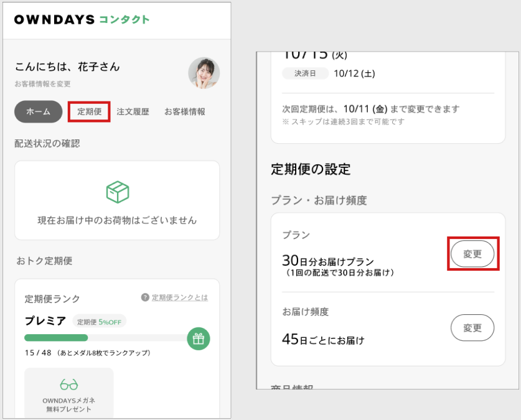Click the green gift present icon

tap(199, 338)
